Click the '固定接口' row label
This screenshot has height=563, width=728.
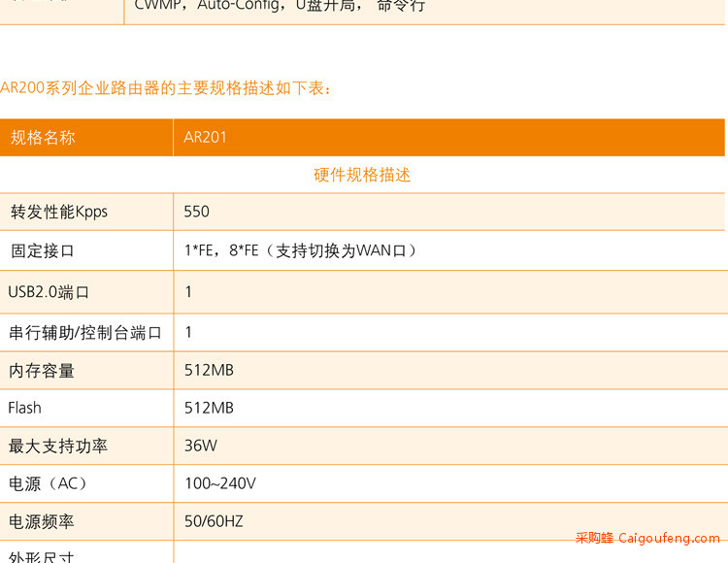[43, 250]
